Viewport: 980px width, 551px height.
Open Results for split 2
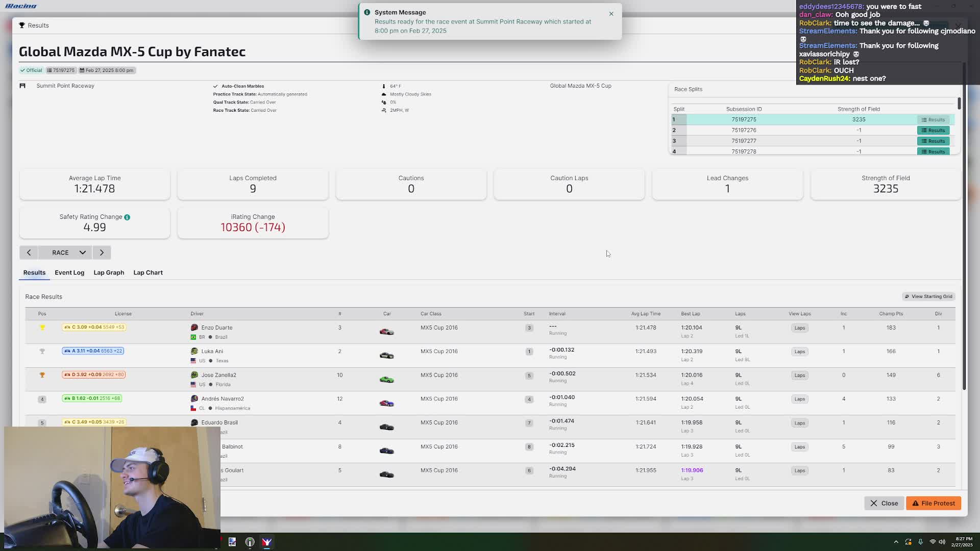[933, 130]
